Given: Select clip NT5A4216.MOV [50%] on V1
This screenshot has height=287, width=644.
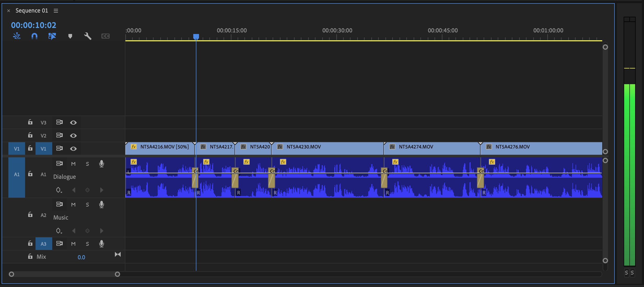Looking at the screenshot, I should point(160,148).
